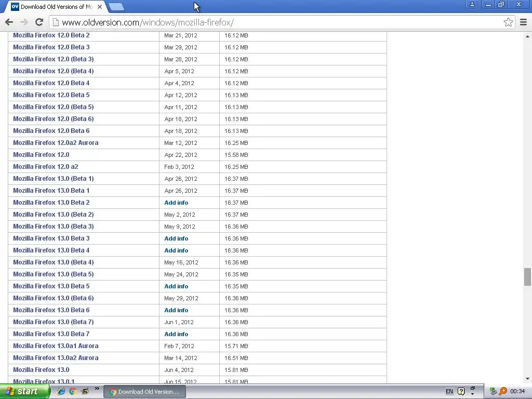Open Mozilla Firefox 13.0a1 Aurora link
The image size is (532, 399).
tap(56, 346)
